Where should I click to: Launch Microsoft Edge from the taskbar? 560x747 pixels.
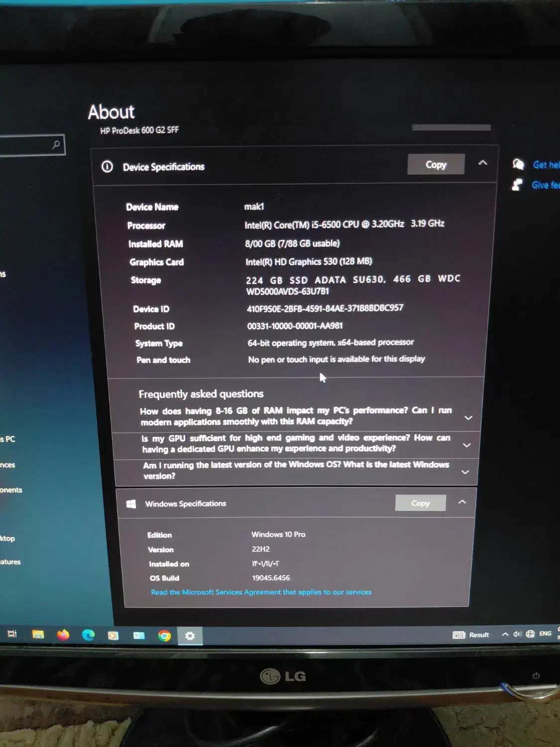point(89,634)
